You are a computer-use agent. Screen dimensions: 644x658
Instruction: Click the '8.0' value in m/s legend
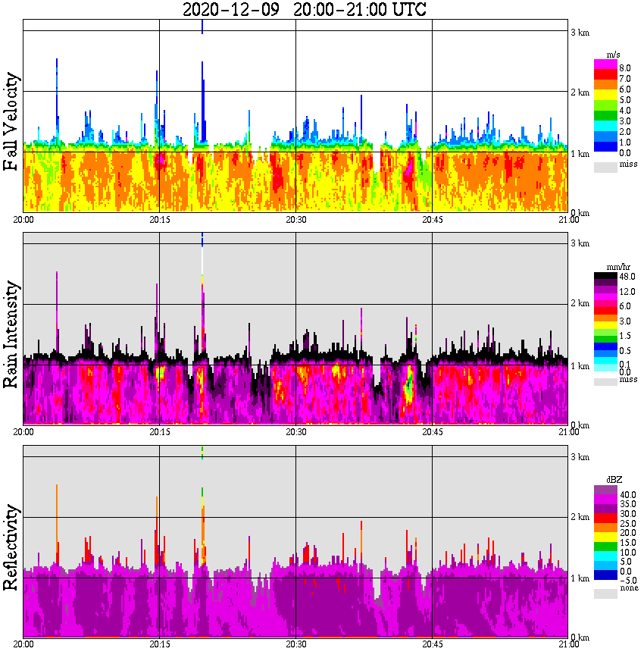pos(625,68)
